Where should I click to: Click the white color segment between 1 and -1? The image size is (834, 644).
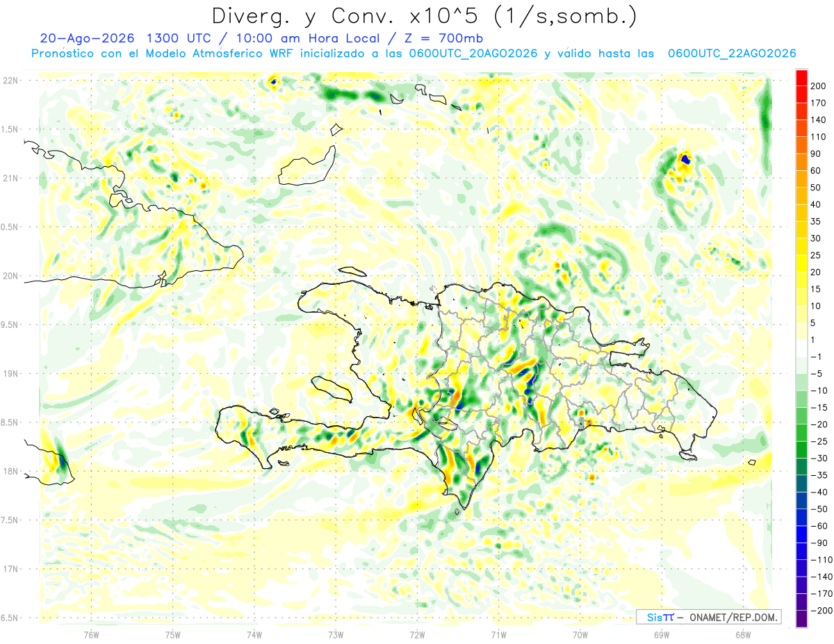tap(802, 348)
